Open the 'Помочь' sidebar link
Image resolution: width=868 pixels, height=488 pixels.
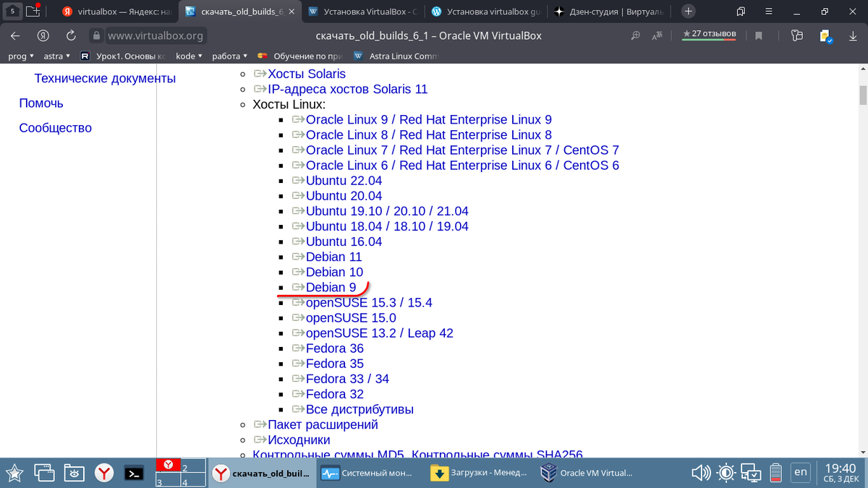coord(41,103)
